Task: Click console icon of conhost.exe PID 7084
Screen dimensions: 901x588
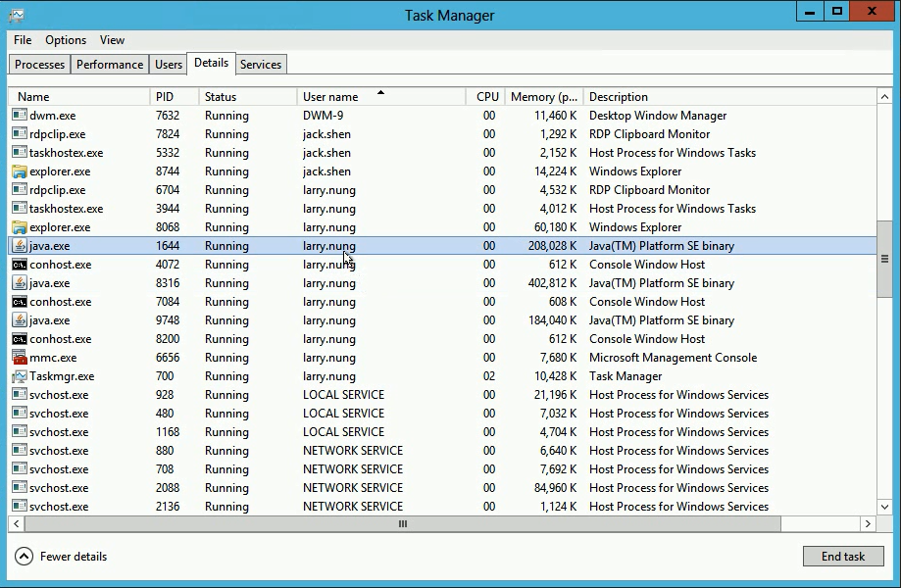Action: [20, 302]
